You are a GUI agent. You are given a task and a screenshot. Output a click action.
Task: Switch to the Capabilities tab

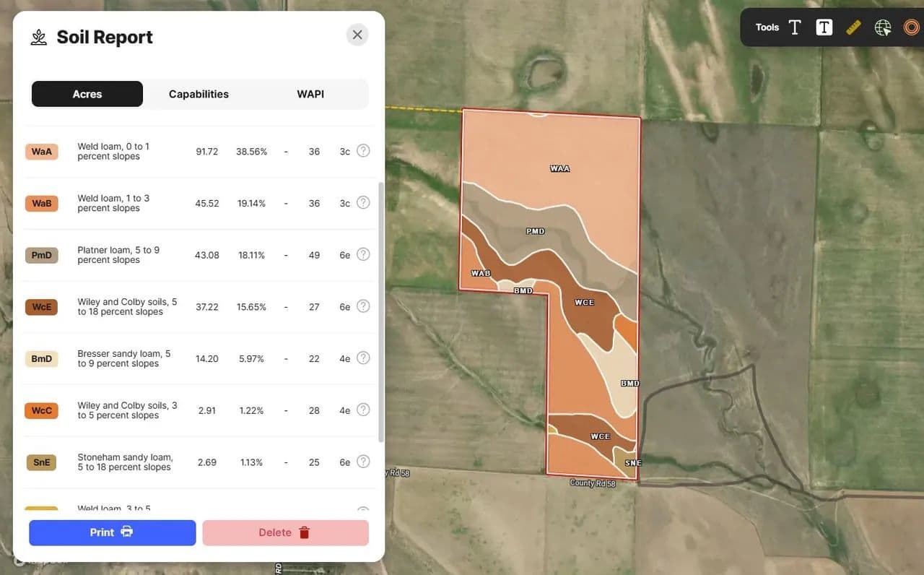(x=199, y=94)
